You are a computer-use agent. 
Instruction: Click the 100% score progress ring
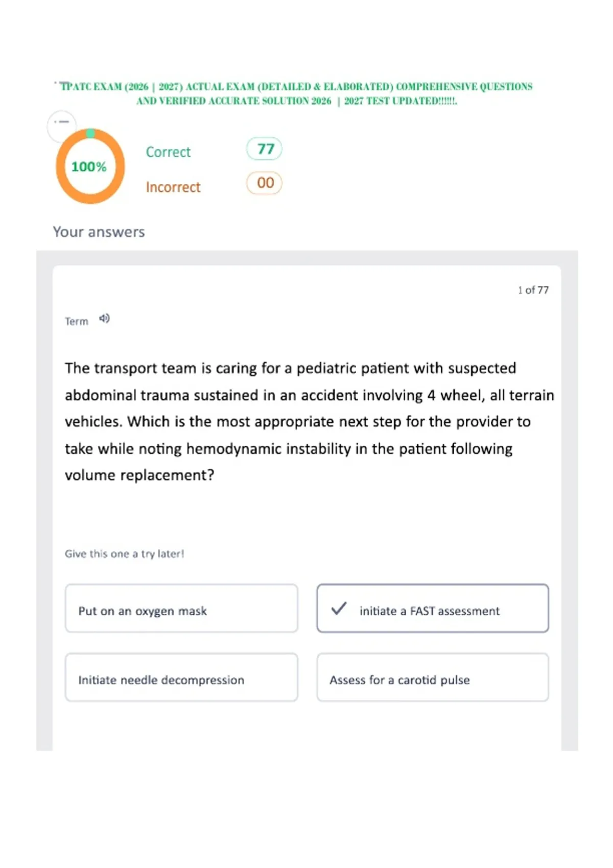click(90, 166)
